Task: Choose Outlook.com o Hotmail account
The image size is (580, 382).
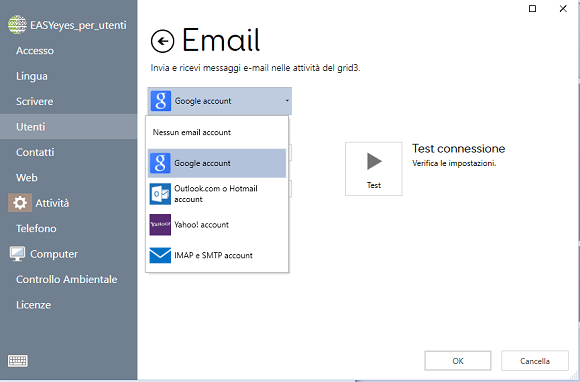Action: coord(217,194)
